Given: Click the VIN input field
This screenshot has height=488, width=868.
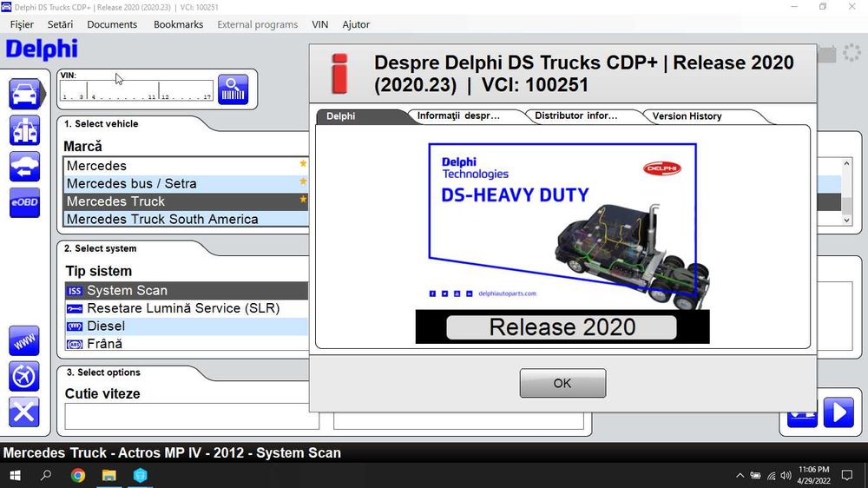Looking at the screenshot, I should tap(136, 90).
